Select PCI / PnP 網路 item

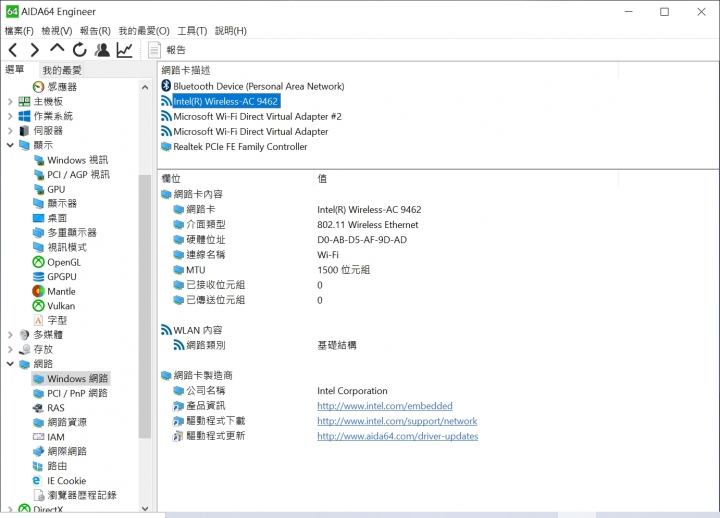pyautogui.click(x=71, y=393)
